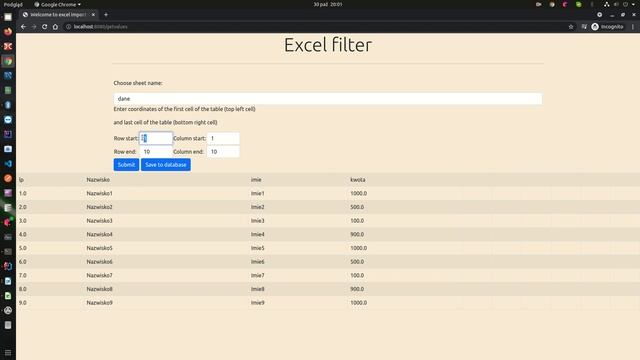The height and width of the screenshot is (360, 640).
Task: Open the orange round app in dock
Action: [8, 178]
